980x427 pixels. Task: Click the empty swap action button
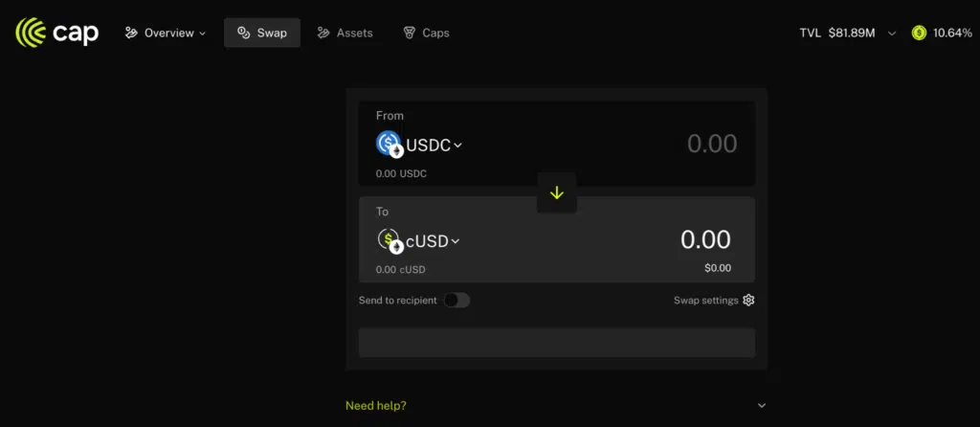pos(556,343)
